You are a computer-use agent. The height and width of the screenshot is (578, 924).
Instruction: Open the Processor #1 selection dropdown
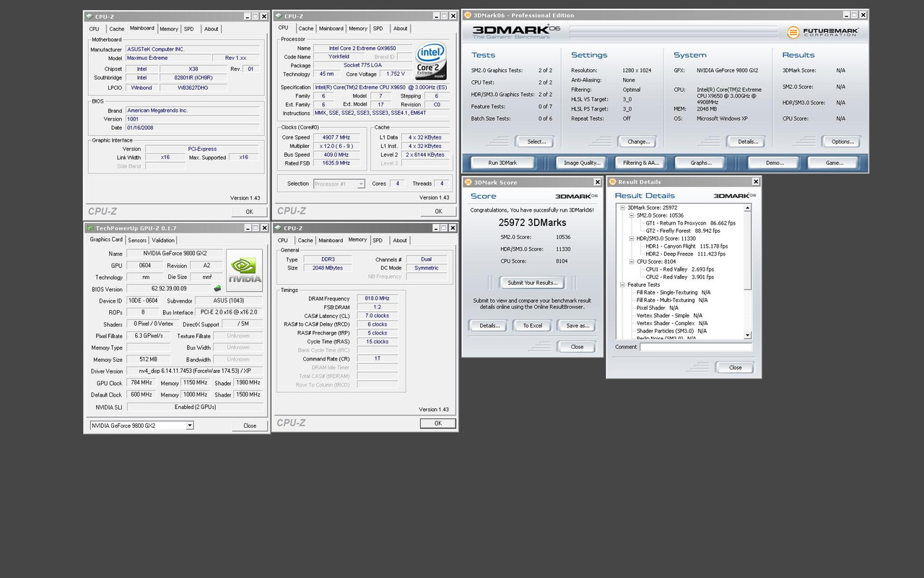[361, 184]
